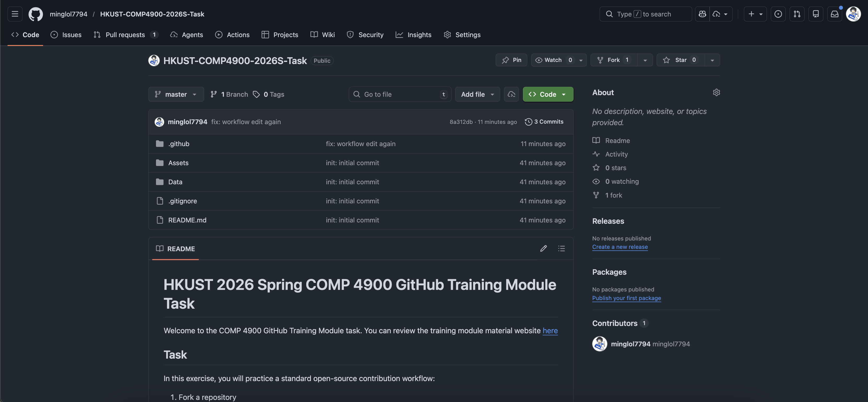Open the notifications inbox
The width and height of the screenshot is (868, 402).
[835, 14]
